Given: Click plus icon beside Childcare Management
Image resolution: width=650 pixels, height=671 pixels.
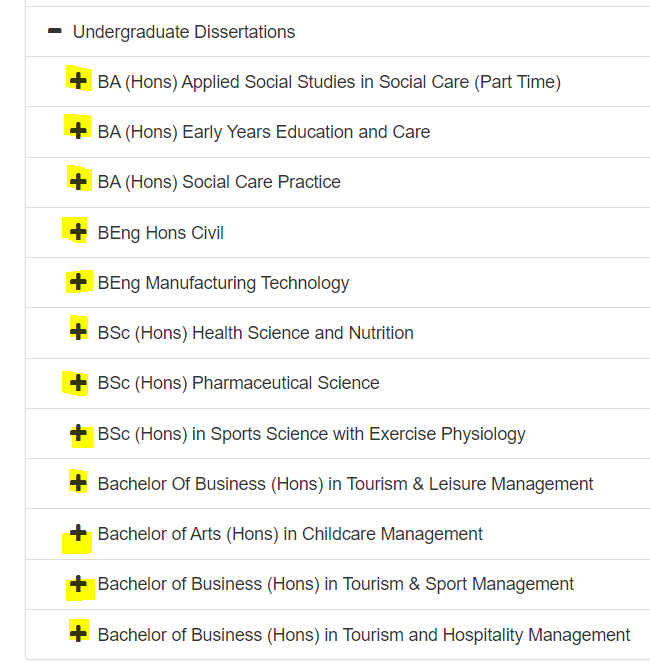Looking at the screenshot, I should click(x=78, y=533).
